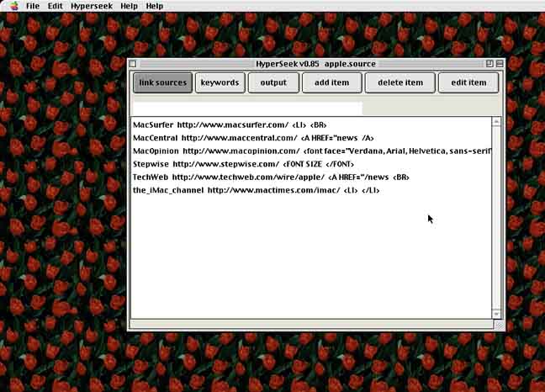Open the Apple menu icon

(14, 6)
